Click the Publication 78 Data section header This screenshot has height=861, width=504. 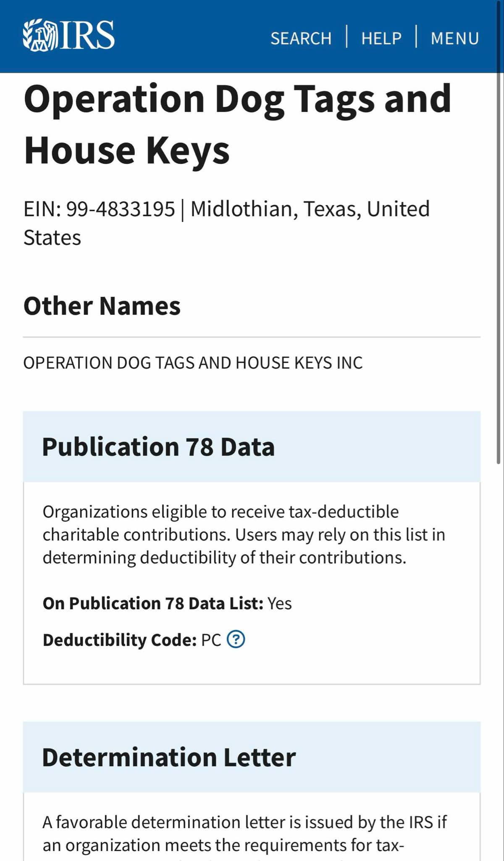click(252, 446)
